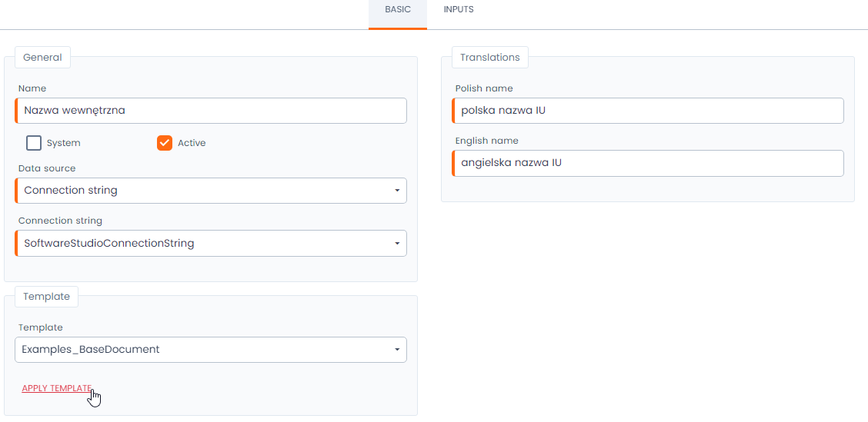868x422 pixels.
Task: Uncheck the Active checkbox
Action: pyautogui.click(x=165, y=143)
